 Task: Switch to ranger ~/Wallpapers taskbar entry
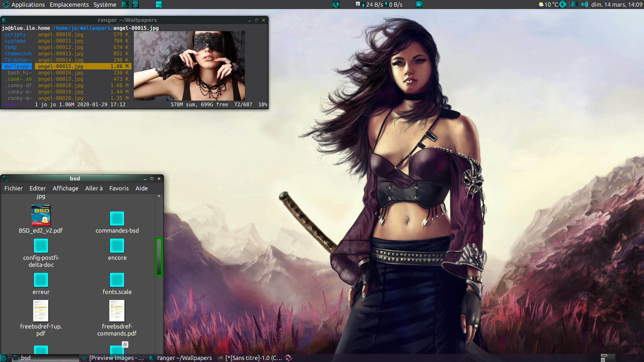point(181,358)
